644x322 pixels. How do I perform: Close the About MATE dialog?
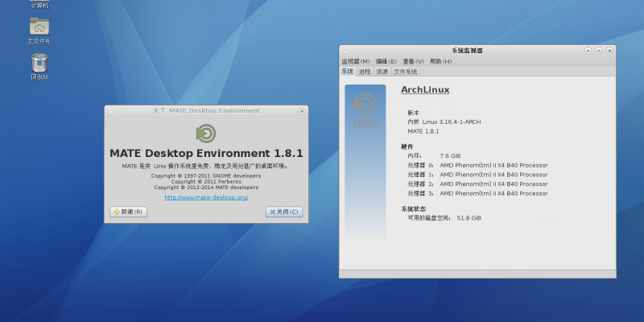click(x=302, y=111)
